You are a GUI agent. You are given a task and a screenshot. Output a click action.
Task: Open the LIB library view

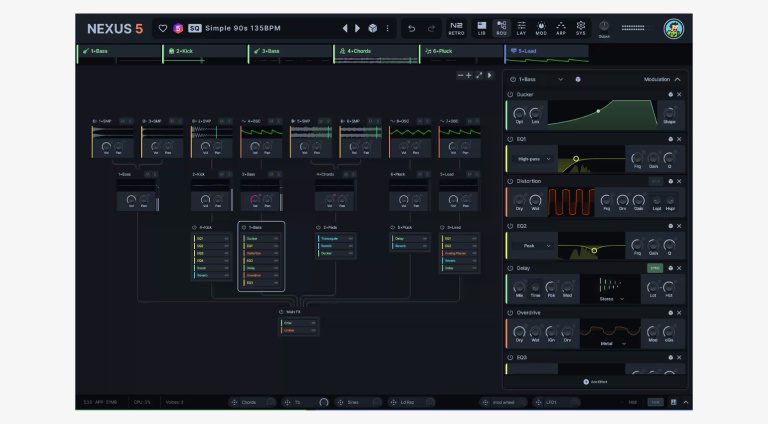481,27
